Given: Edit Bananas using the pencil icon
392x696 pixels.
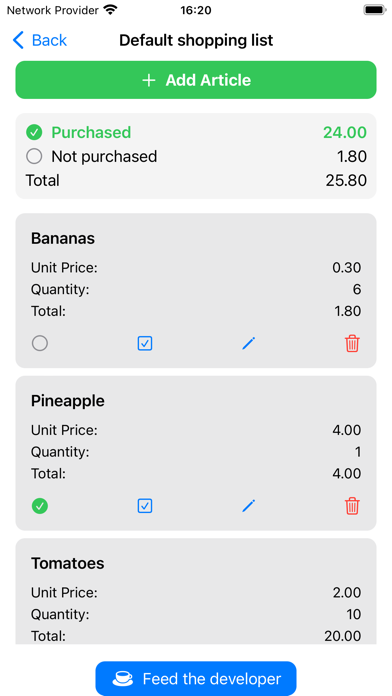Looking at the screenshot, I should pos(249,343).
